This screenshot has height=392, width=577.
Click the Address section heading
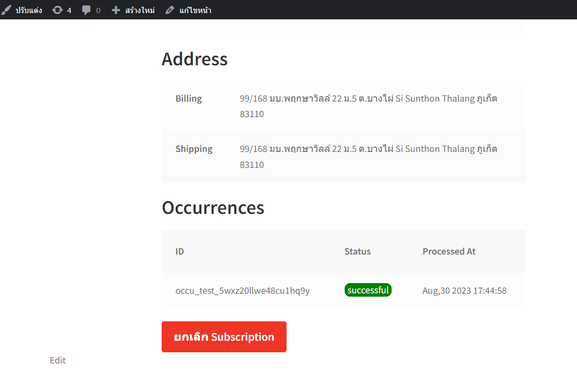pyautogui.click(x=195, y=59)
